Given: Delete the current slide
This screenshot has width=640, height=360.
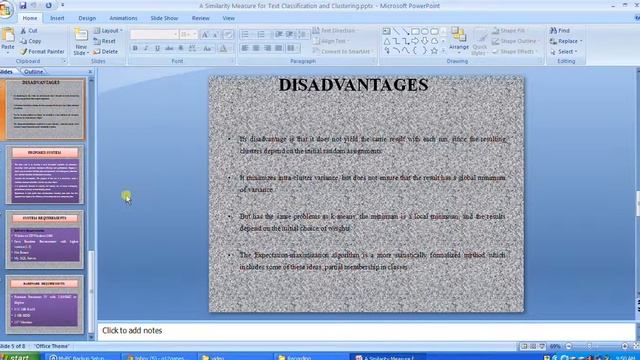Looking at the screenshot, I should point(105,52).
